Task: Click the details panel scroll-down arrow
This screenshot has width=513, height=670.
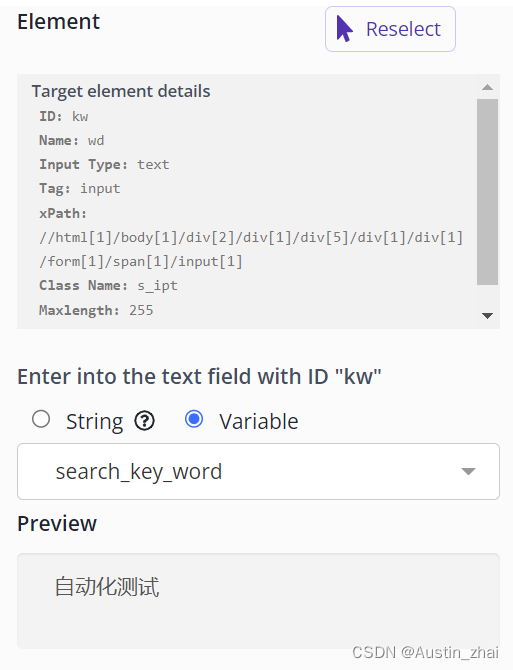Action: [487, 316]
